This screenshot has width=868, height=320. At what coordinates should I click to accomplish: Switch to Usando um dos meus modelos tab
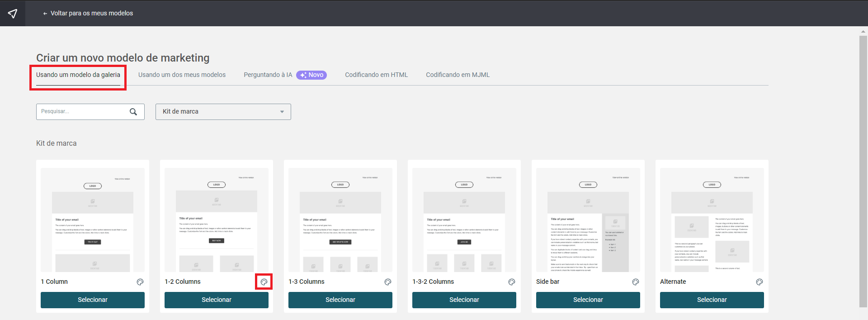pos(182,75)
